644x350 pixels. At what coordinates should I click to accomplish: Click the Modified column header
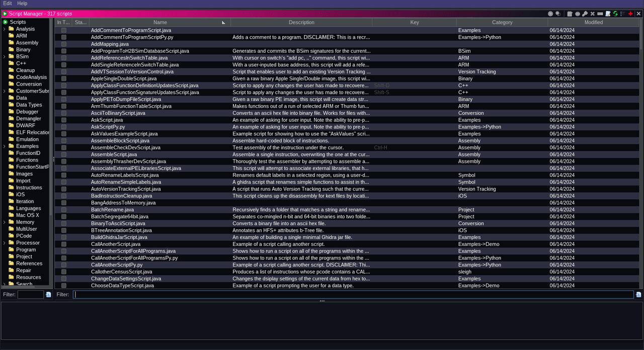coord(593,23)
